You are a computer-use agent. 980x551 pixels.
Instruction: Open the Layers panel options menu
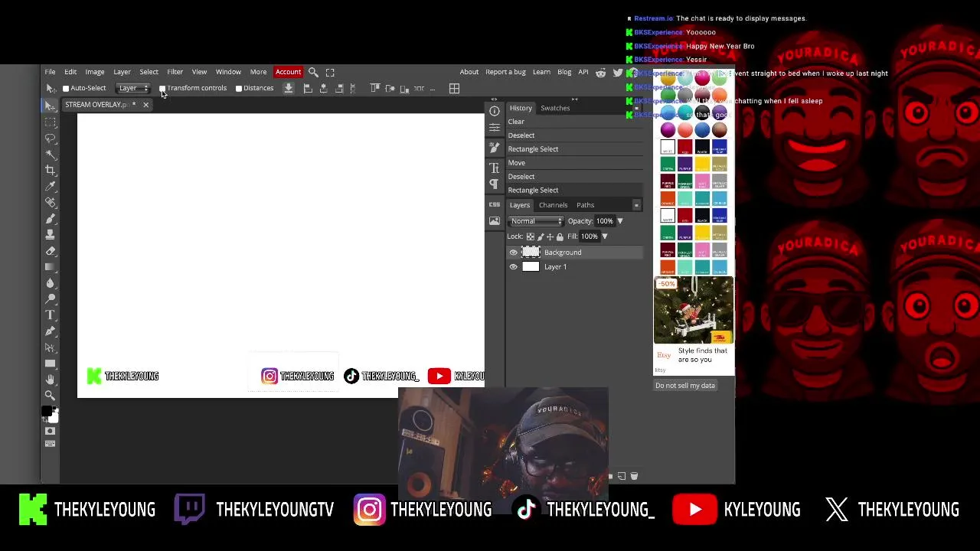[x=636, y=205]
